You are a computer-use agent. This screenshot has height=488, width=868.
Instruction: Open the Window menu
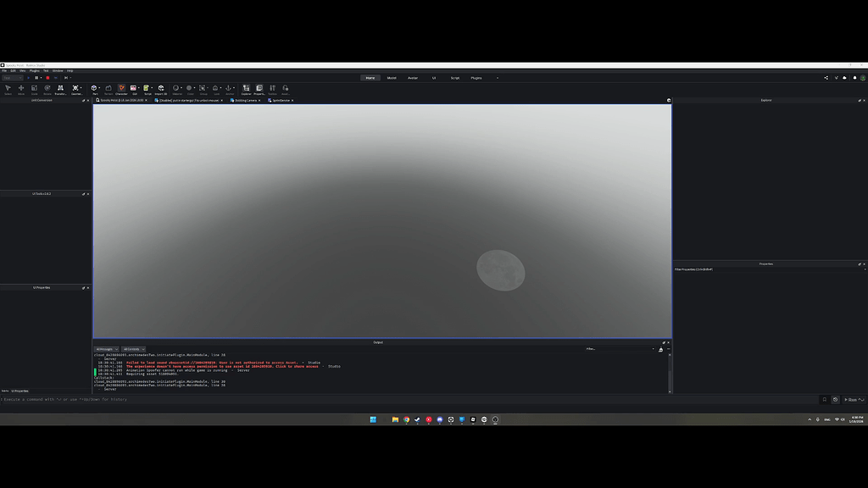58,71
